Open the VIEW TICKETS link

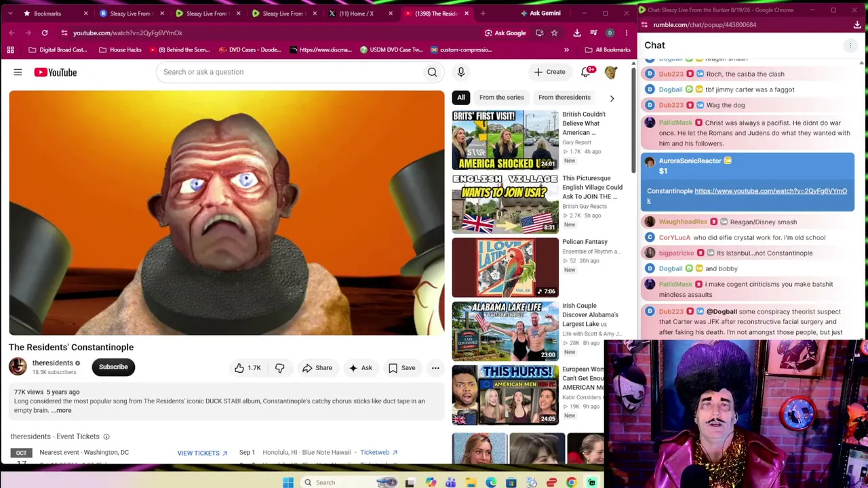[202, 453]
